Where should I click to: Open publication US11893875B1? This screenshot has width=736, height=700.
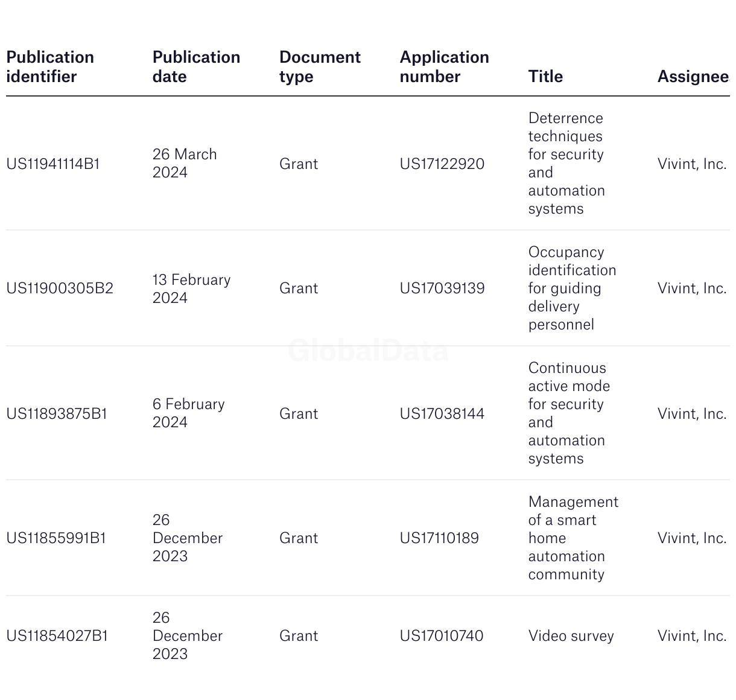[57, 413]
